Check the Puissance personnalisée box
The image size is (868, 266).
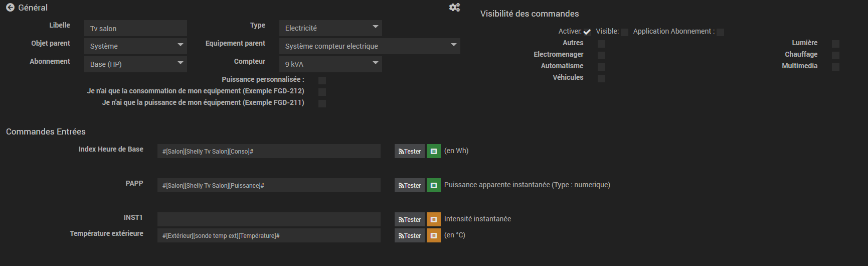coord(322,80)
